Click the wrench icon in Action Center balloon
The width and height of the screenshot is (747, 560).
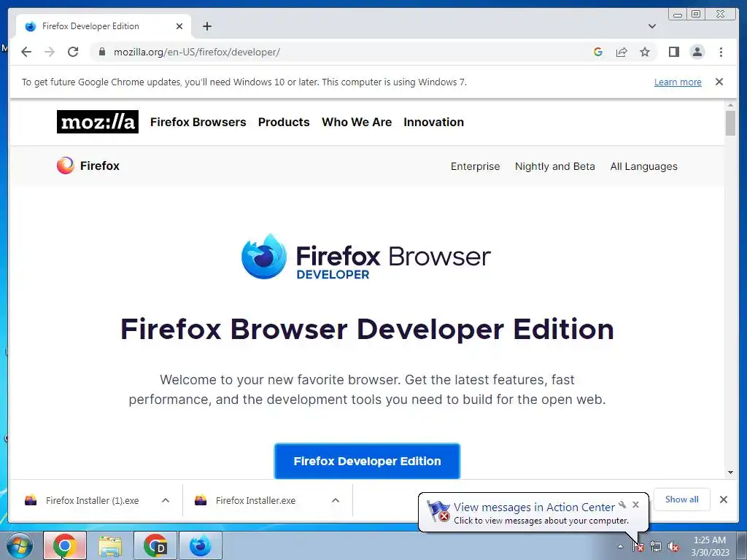[622, 505]
